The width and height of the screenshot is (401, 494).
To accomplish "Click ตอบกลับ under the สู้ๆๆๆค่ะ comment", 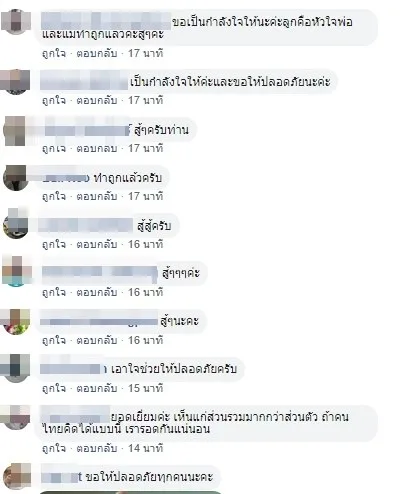I will pos(97,292).
